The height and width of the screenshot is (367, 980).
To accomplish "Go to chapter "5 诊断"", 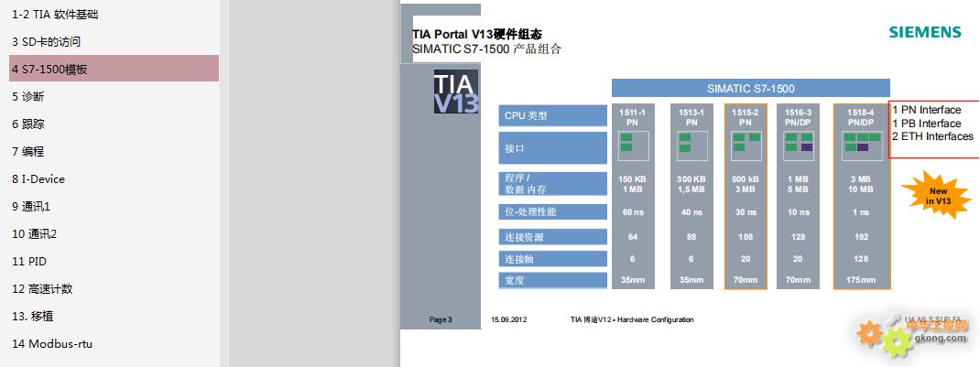I will pyautogui.click(x=28, y=97).
